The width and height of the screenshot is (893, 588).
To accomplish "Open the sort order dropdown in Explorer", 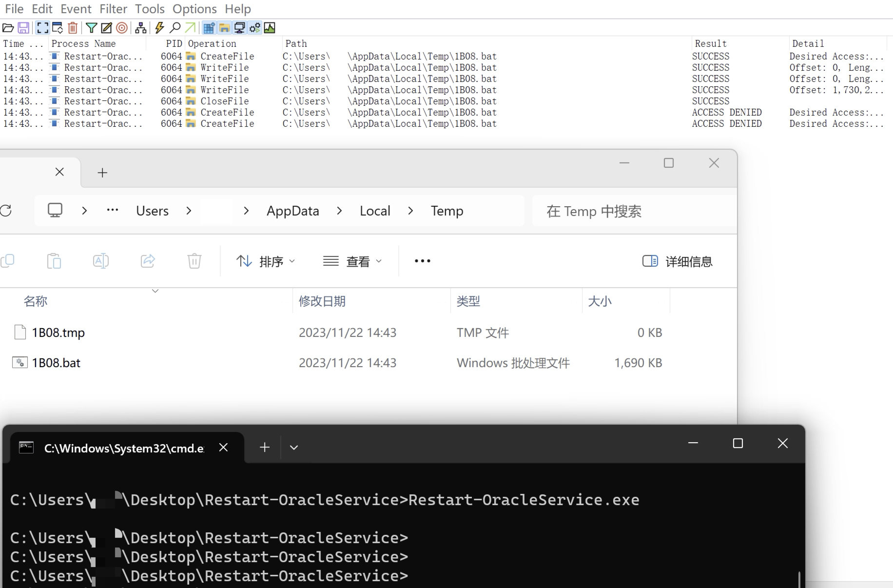I will pyautogui.click(x=265, y=261).
